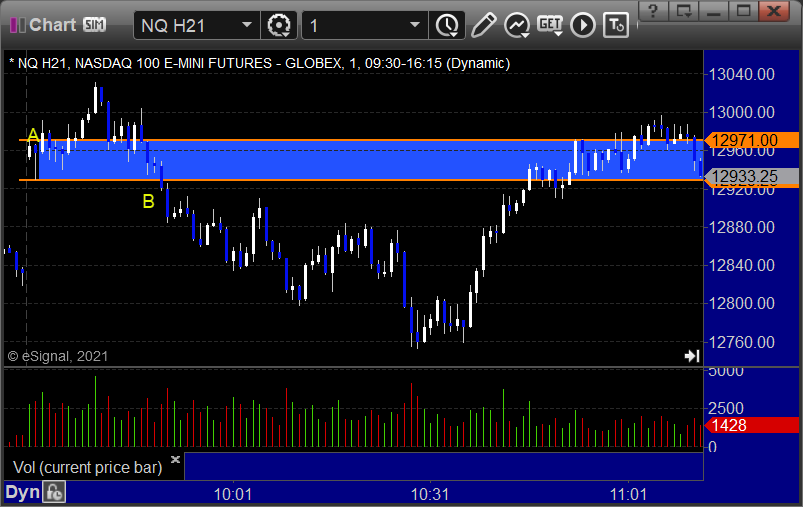
Task: Click the red 1428 volume marker
Action: (751, 425)
